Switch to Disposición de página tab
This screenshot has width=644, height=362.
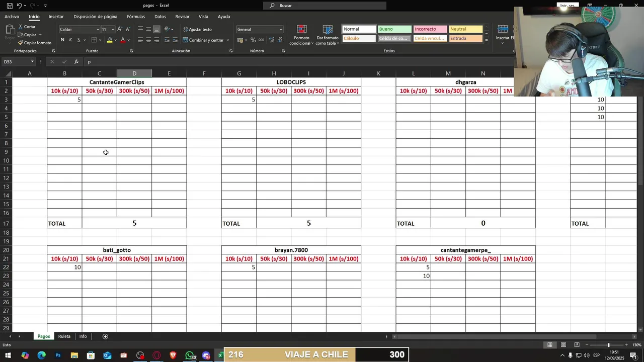point(96,17)
